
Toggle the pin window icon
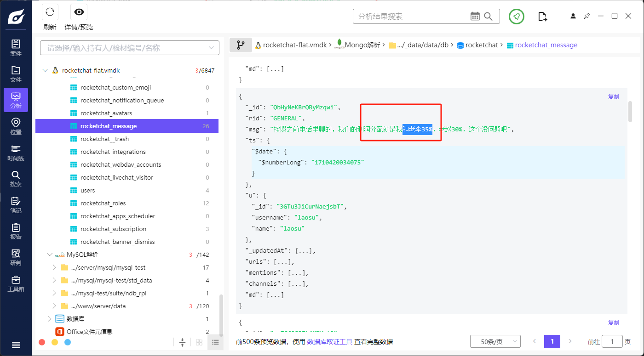click(x=587, y=16)
